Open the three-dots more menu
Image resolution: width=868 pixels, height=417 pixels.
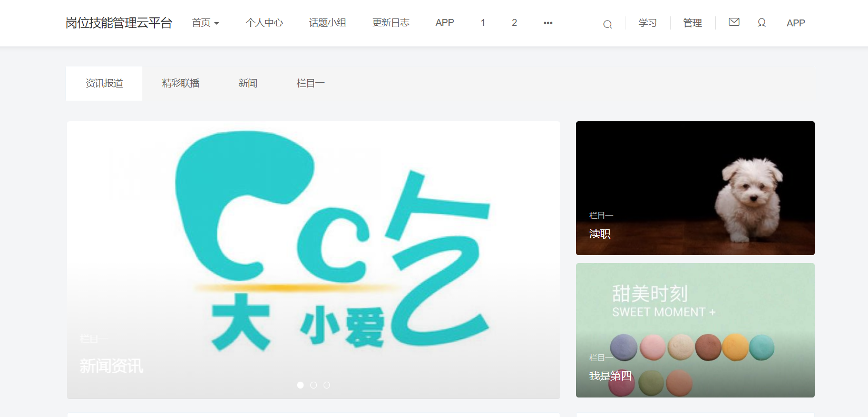[548, 23]
